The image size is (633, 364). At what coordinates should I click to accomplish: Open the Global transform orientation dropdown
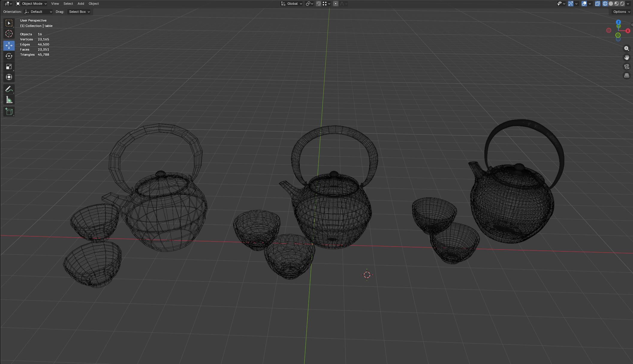(x=291, y=4)
